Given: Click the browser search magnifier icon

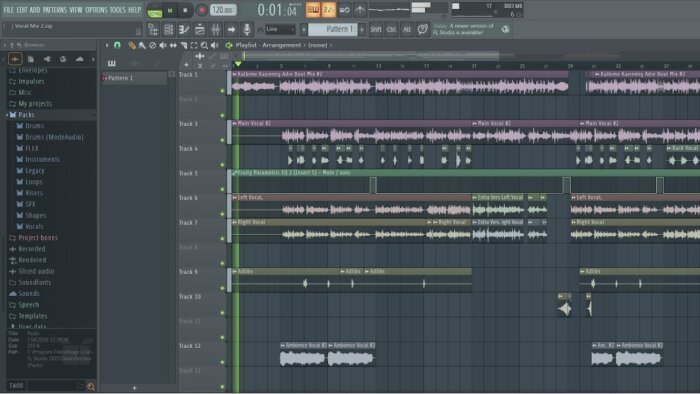Looking at the screenshot, I should pos(91,386).
